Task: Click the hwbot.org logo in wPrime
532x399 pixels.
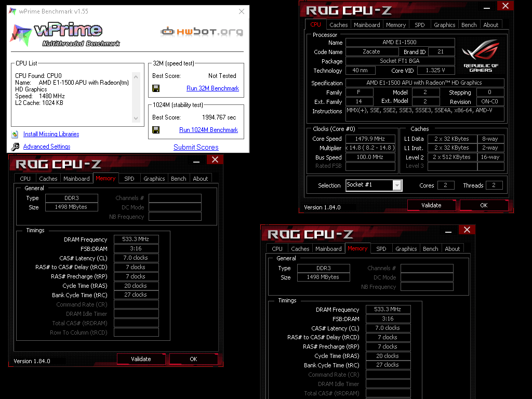Action: [202, 32]
